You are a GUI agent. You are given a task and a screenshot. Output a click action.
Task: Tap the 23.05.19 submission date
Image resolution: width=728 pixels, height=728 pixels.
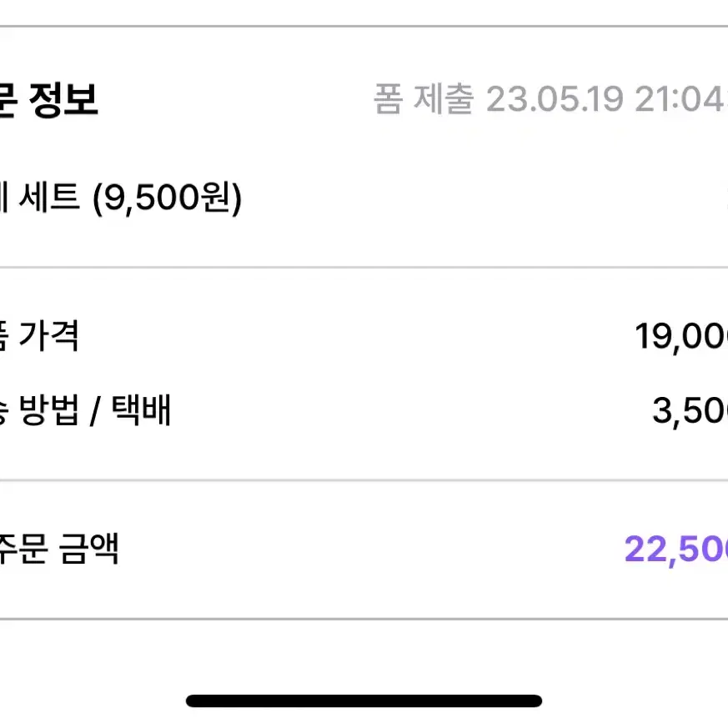point(555,99)
